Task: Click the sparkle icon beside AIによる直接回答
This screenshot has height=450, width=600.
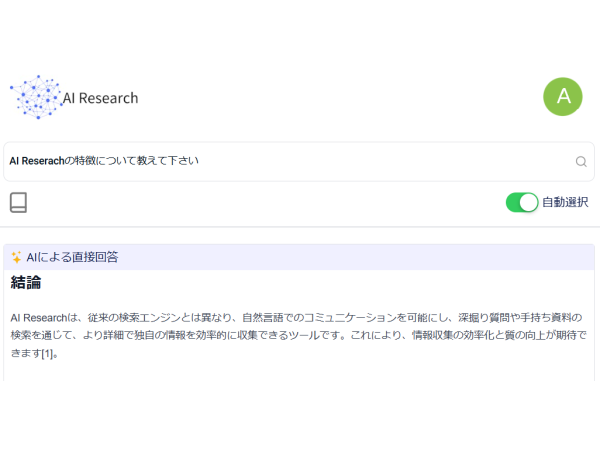Action: (16, 257)
